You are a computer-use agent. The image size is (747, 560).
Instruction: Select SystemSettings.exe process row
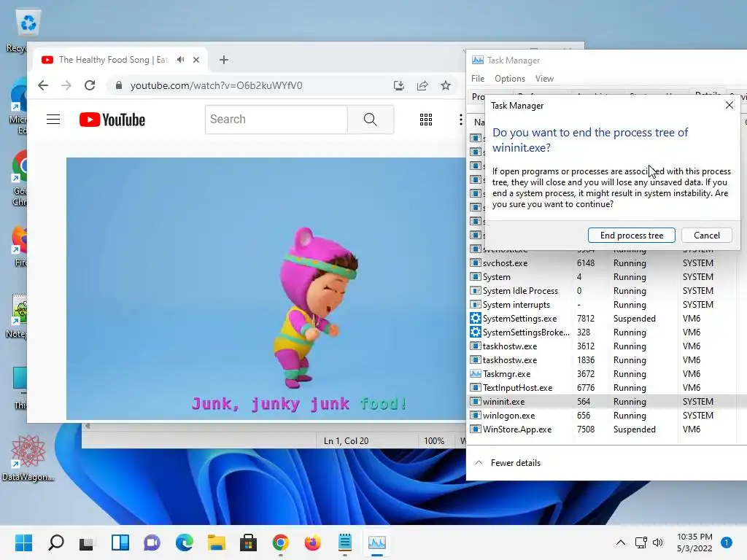tap(606, 318)
